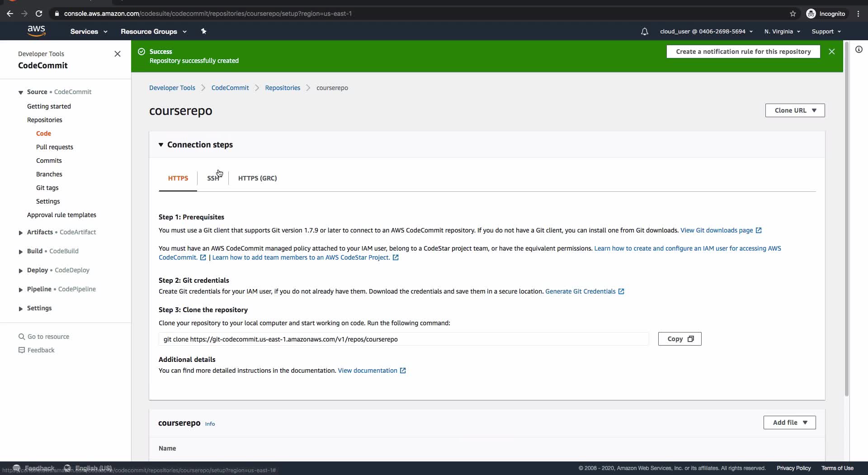Collapse the Connection steps section
Image resolution: width=868 pixels, height=475 pixels.
tap(161, 145)
